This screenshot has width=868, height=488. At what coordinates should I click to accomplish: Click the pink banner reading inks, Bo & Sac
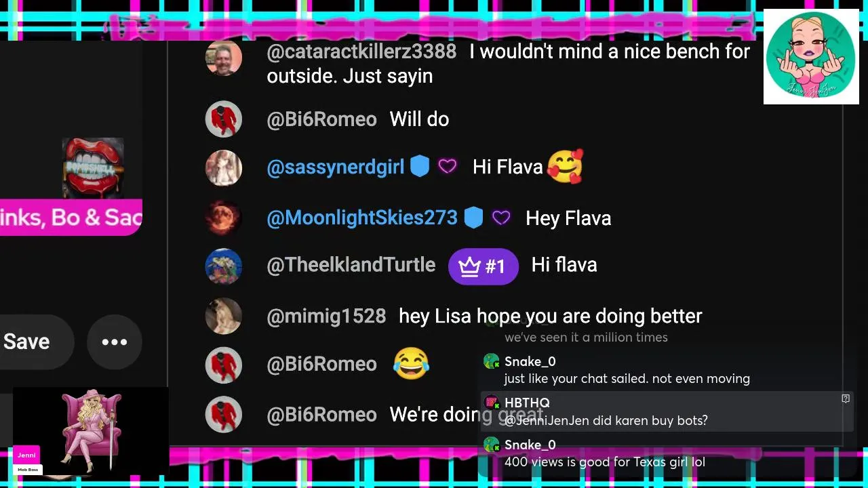[x=71, y=218]
